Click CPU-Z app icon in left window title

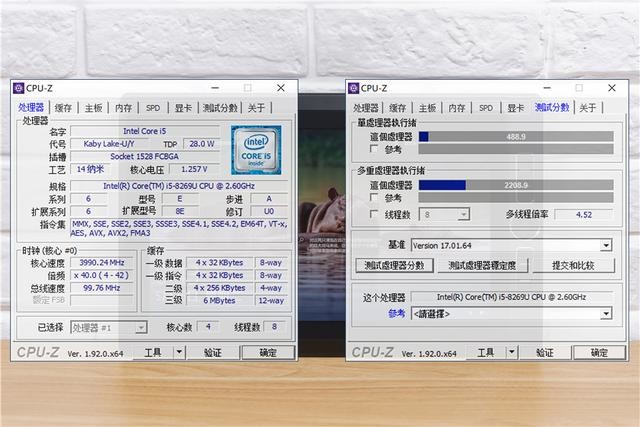click(x=19, y=88)
